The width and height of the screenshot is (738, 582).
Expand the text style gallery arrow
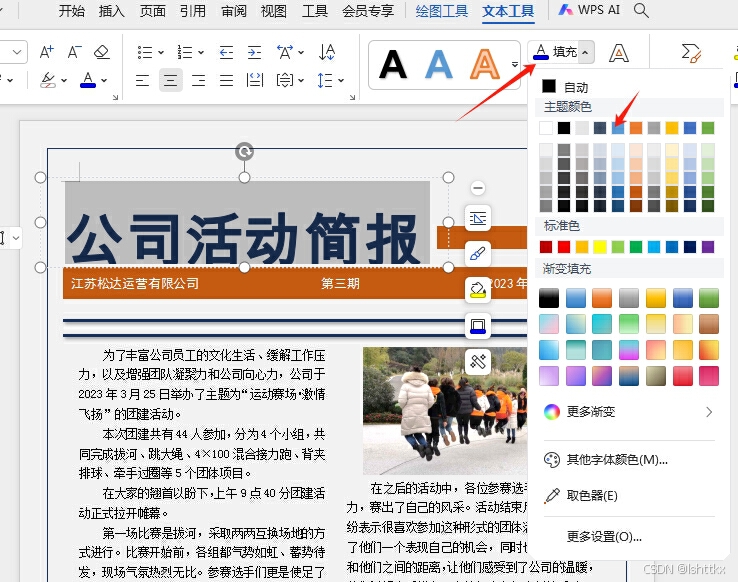tap(514, 64)
